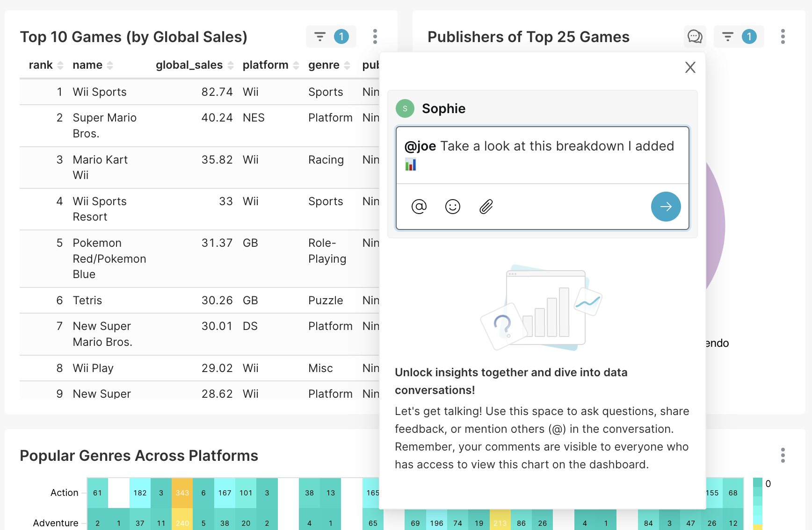This screenshot has width=812, height=530.
Task: Select the Pokemon Red/Pokemon Blue cell
Action: click(x=109, y=258)
